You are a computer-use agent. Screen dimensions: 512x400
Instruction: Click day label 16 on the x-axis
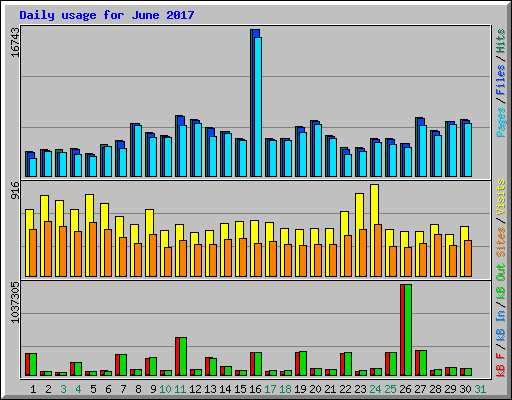coord(255,389)
